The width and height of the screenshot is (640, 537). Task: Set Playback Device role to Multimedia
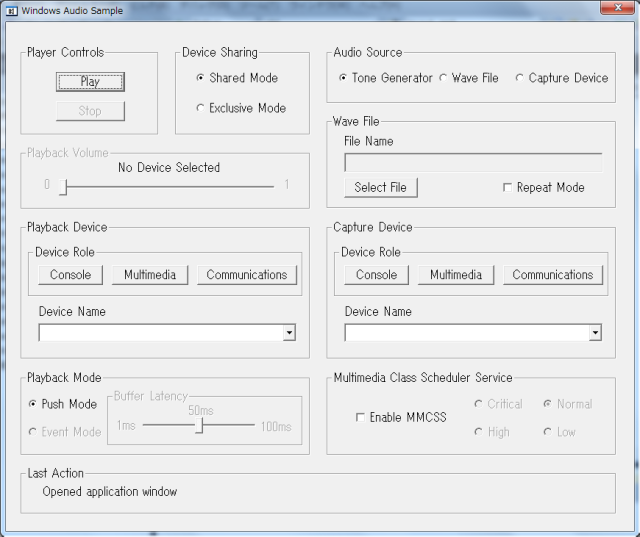coord(150,275)
